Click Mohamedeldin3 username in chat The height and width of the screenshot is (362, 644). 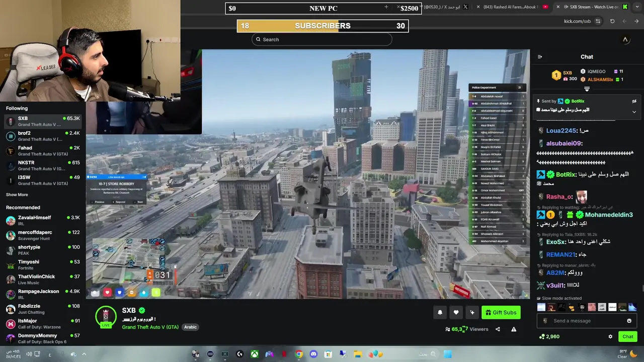609,215
